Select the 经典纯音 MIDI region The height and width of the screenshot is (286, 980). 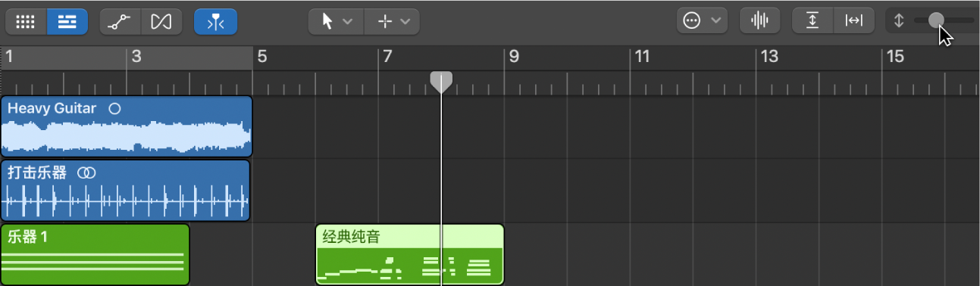click(409, 254)
